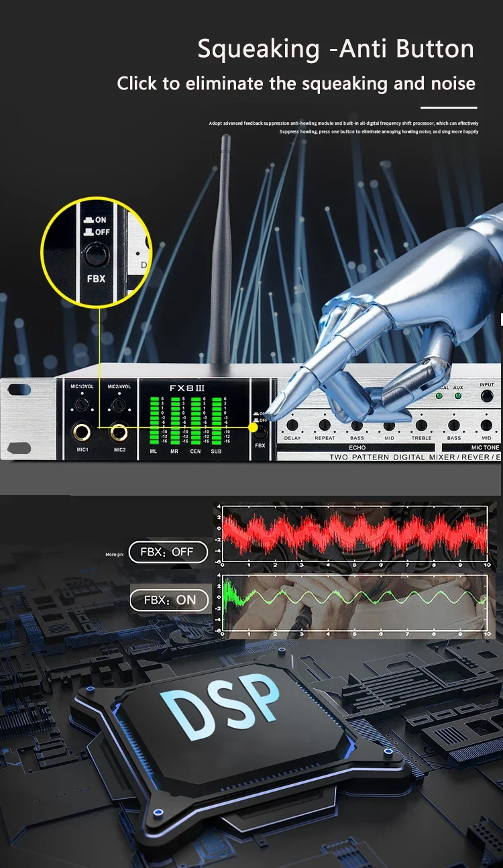The width and height of the screenshot is (503, 868).
Task: Click the MIC TONE BASS knob
Action: pyautogui.click(x=454, y=425)
